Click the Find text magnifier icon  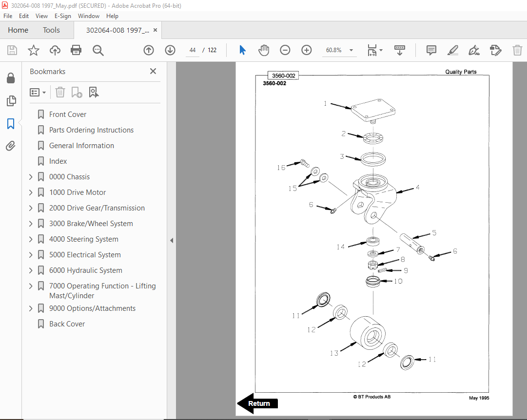point(98,50)
